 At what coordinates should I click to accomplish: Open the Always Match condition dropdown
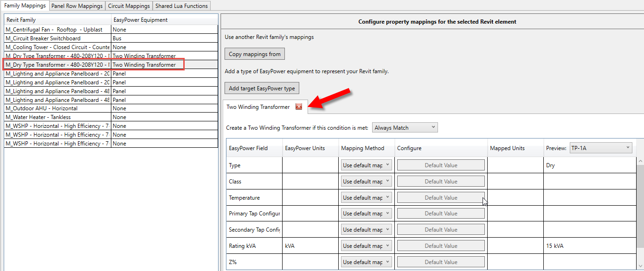tap(405, 127)
